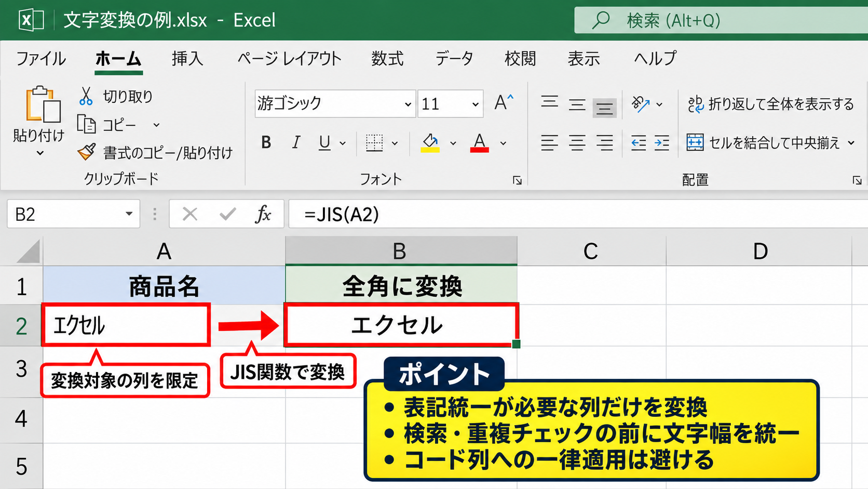868x489 pixels.
Task: Open the 表示 tab
Action: [584, 58]
